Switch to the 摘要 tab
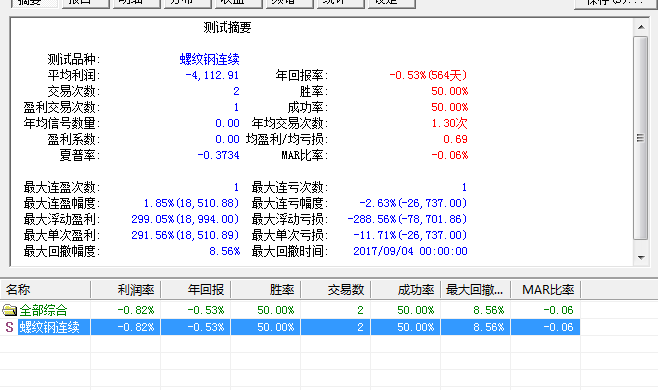Screen dimensions: 658x390 tap(34, 3)
